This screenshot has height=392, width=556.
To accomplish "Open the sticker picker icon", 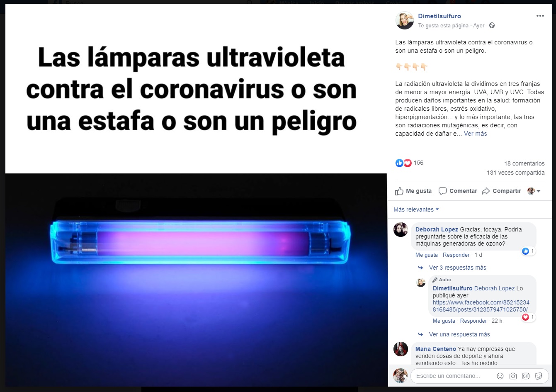I will tap(539, 376).
